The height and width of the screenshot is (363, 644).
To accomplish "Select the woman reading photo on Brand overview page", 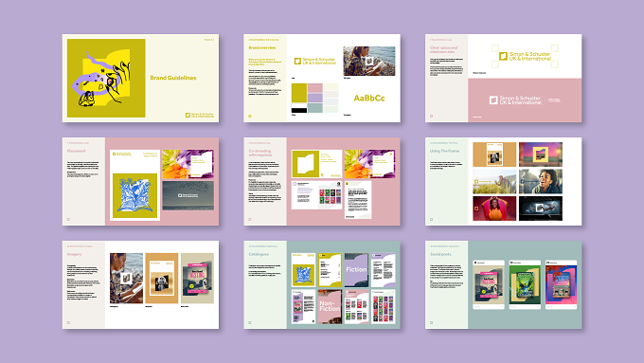I will tap(368, 61).
